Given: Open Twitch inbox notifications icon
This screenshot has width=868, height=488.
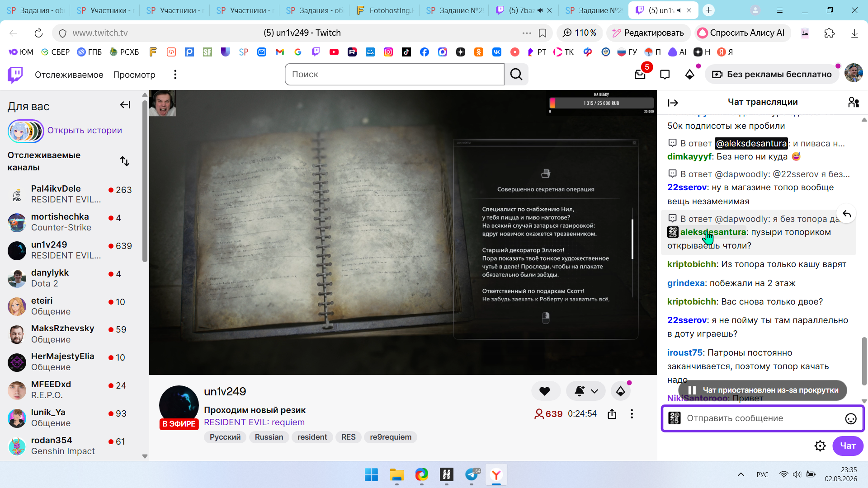Looking at the screenshot, I should point(640,75).
